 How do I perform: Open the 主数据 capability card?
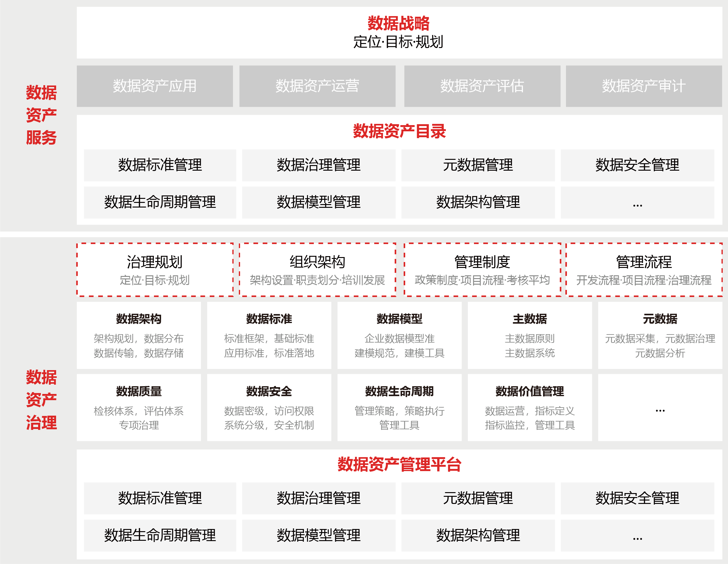[530, 337]
